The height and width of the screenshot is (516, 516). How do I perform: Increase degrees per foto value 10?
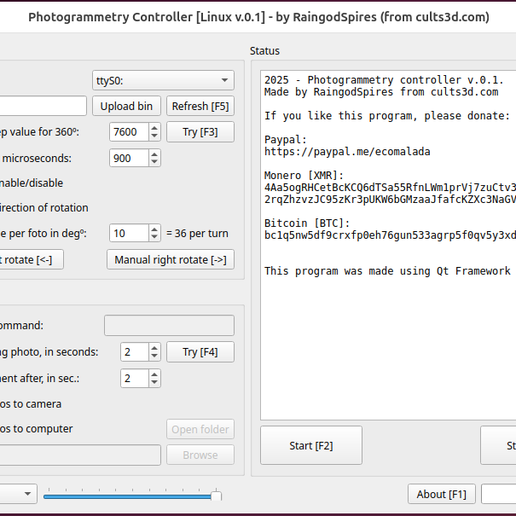[154, 229]
